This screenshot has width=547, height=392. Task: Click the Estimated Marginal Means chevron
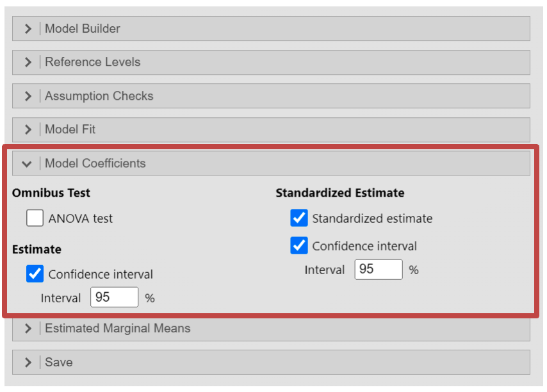pos(28,328)
